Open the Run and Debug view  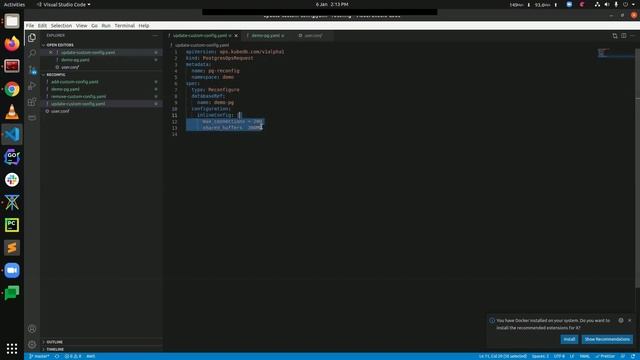point(32,86)
